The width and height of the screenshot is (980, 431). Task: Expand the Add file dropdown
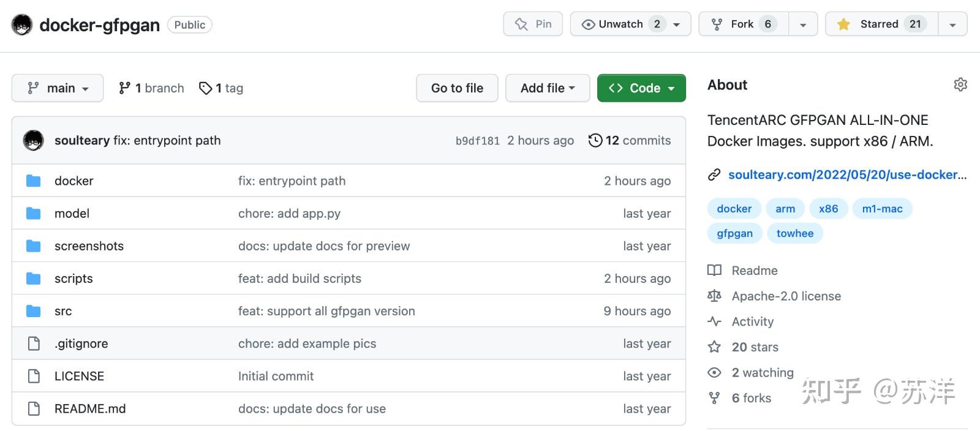tap(547, 88)
